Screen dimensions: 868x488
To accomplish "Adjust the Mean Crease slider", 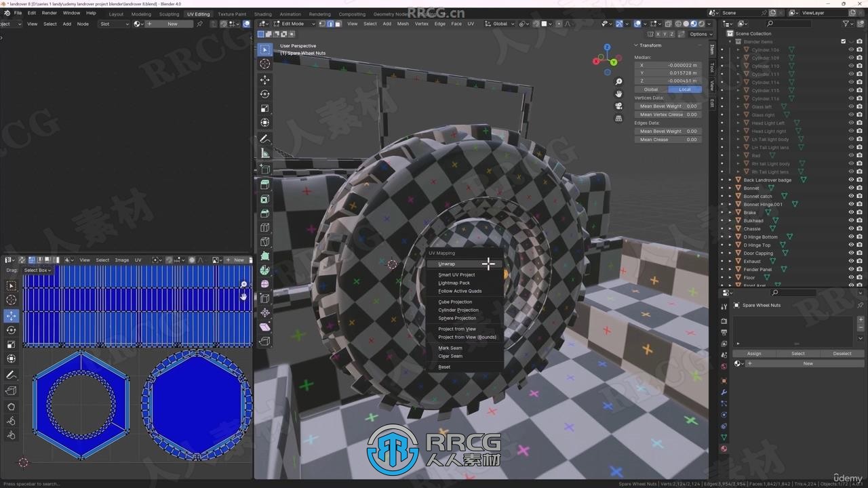I will click(667, 140).
